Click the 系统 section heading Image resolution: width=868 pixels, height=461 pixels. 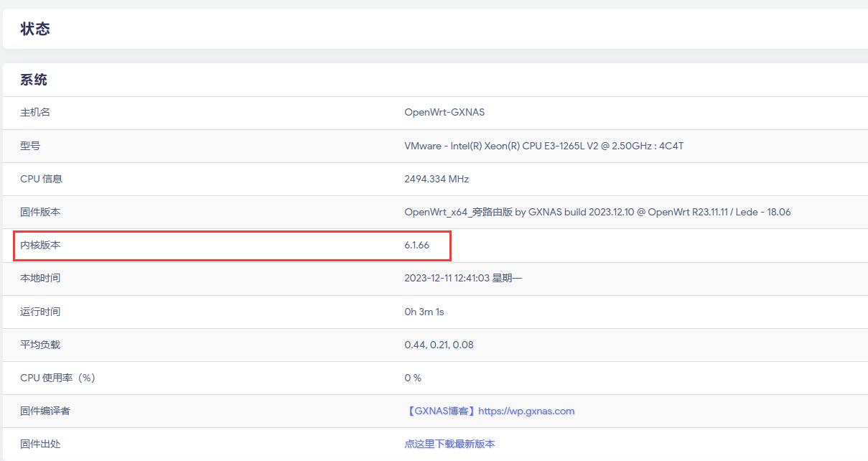[34, 80]
